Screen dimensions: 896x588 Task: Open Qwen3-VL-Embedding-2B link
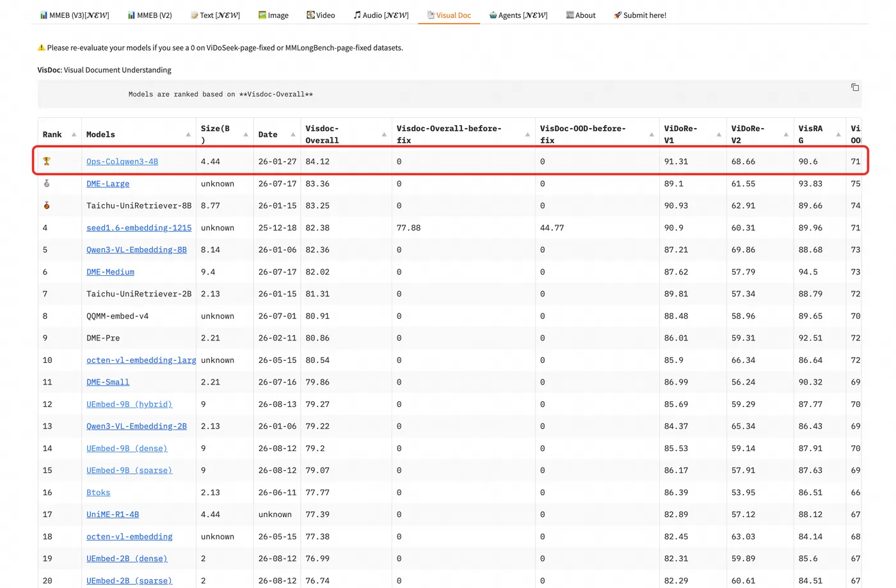click(x=136, y=426)
